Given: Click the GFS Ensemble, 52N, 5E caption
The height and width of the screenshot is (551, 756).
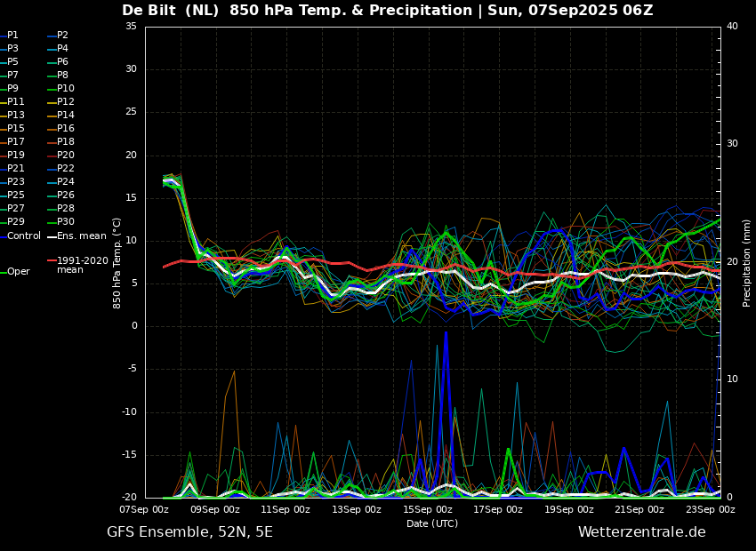Looking at the screenshot, I should click(x=189, y=532).
